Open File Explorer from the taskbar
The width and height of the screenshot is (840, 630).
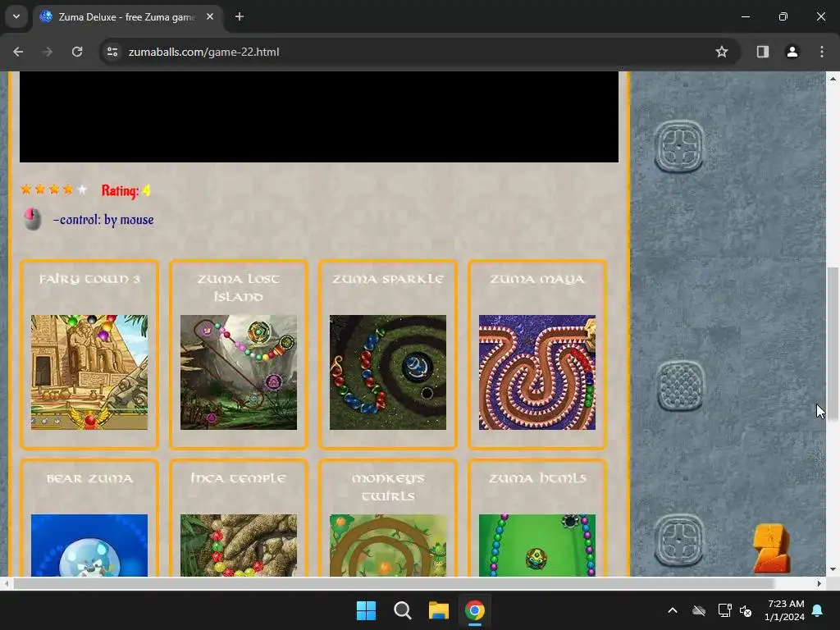point(439,610)
